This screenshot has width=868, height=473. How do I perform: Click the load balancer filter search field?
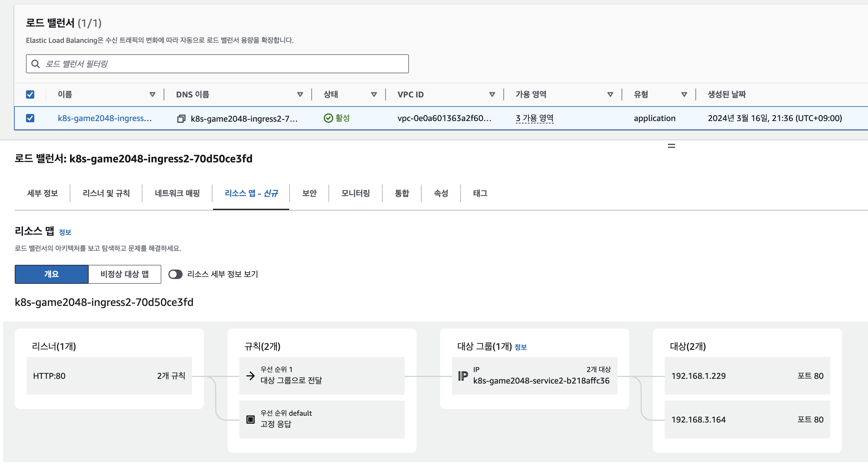222,64
